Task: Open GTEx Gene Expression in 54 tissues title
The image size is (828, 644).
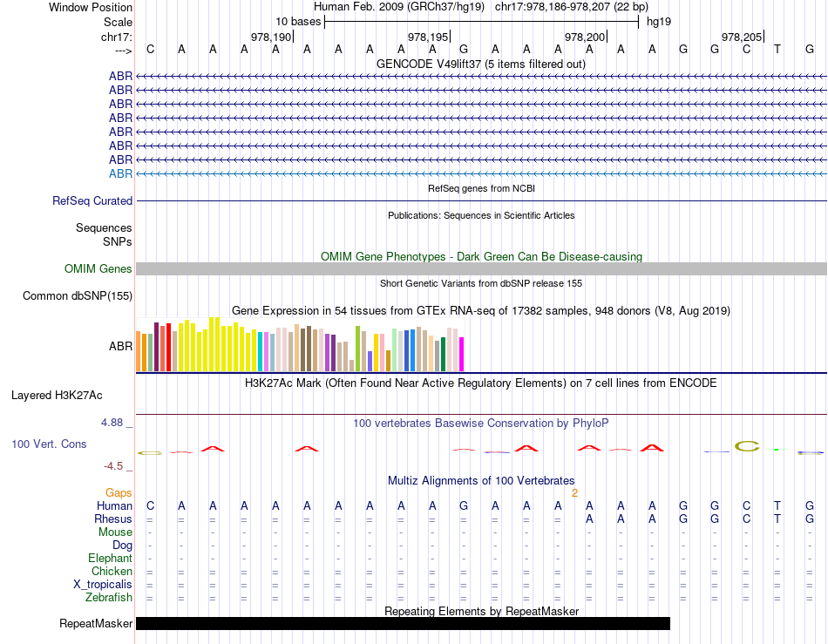Action: click(481, 311)
